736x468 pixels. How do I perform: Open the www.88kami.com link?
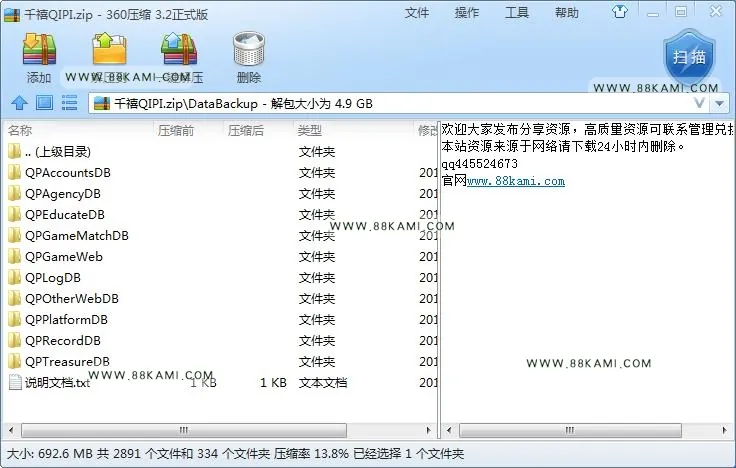pyautogui.click(x=516, y=181)
